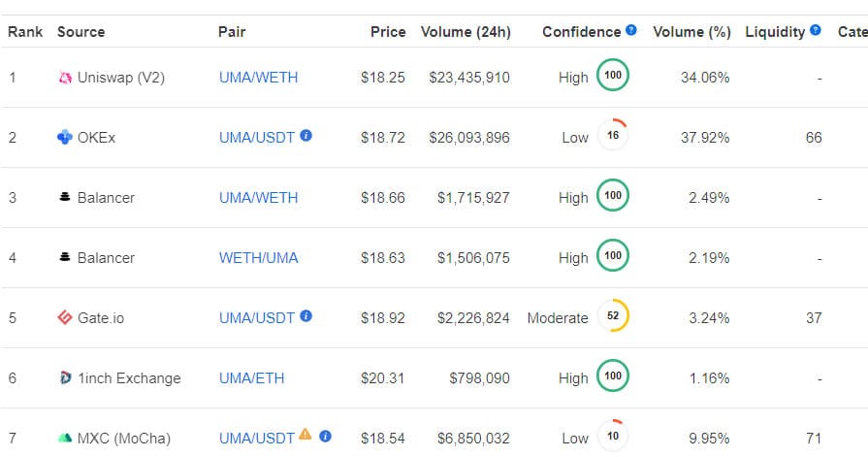Click OKEx low confidence score circle 16
The image size is (868, 457).
coord(613,136)
